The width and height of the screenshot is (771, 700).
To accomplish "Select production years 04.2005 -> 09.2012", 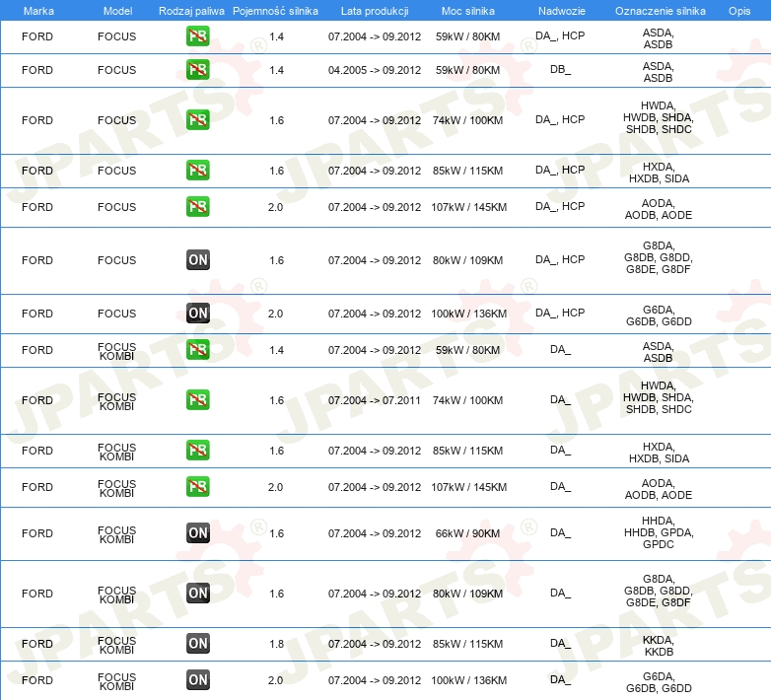I will pyautogui.click(x=375, y=70).
